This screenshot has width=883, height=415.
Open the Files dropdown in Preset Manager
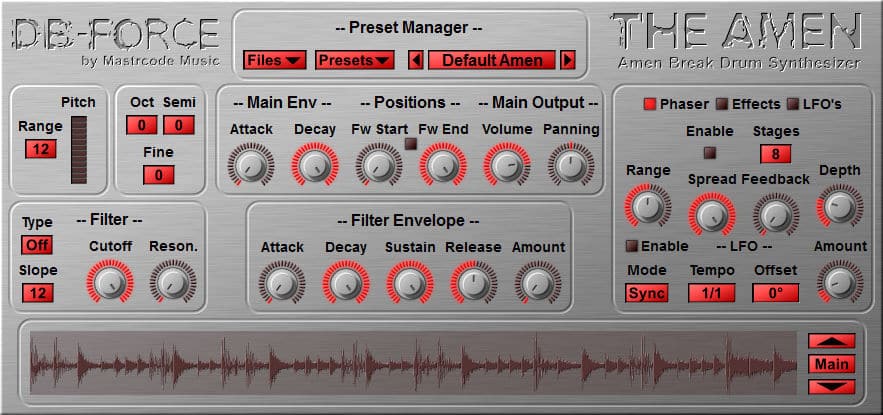[275, 60]
